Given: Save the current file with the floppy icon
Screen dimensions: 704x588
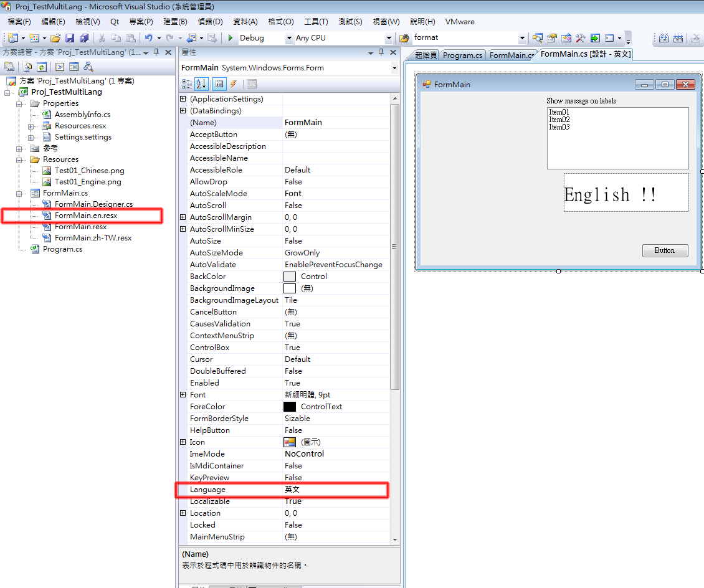Looking at the screenshot, I should pyautogui.click(x=70, y=38).
